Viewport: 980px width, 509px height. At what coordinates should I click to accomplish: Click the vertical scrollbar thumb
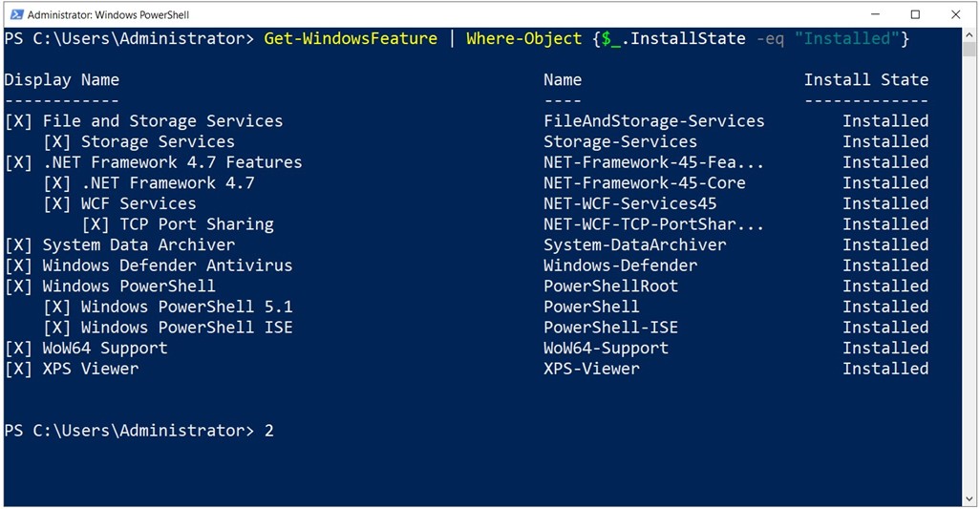(969, 50)
